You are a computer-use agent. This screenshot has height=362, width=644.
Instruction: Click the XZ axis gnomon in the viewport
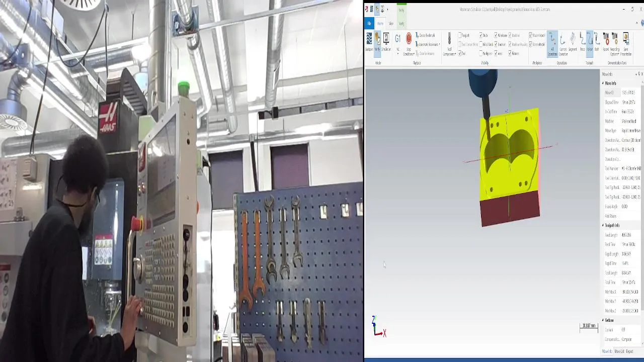pos(378,327)
